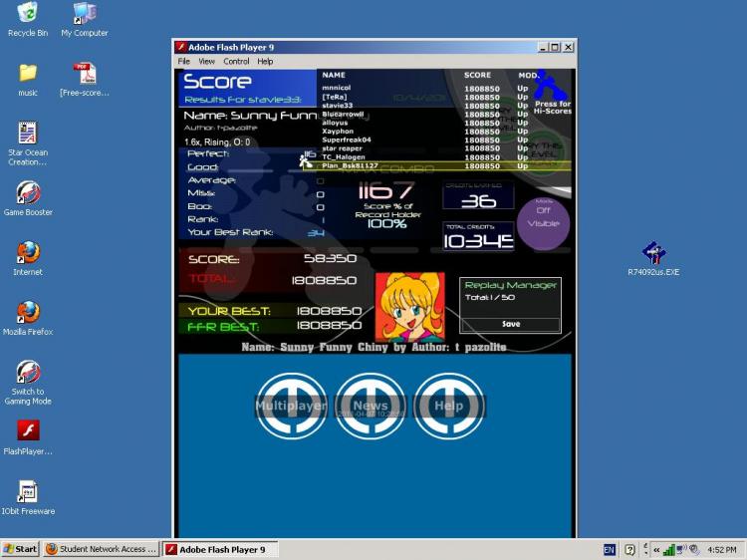Expand hidden system tray icons chevron

pos(656,550)
